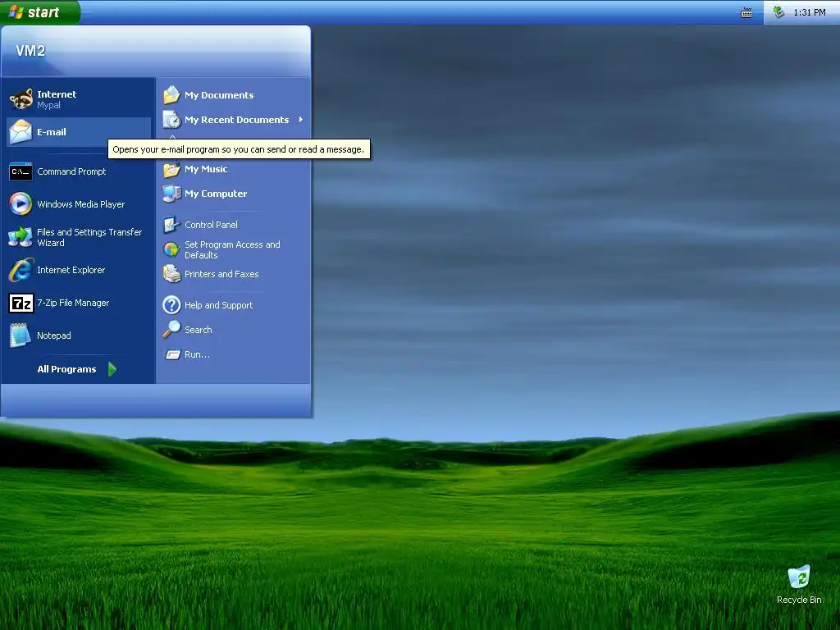Click the Mypal text under Internet
Image resolution: width=840 pixels, height=630 pixels.
[48, 105]
